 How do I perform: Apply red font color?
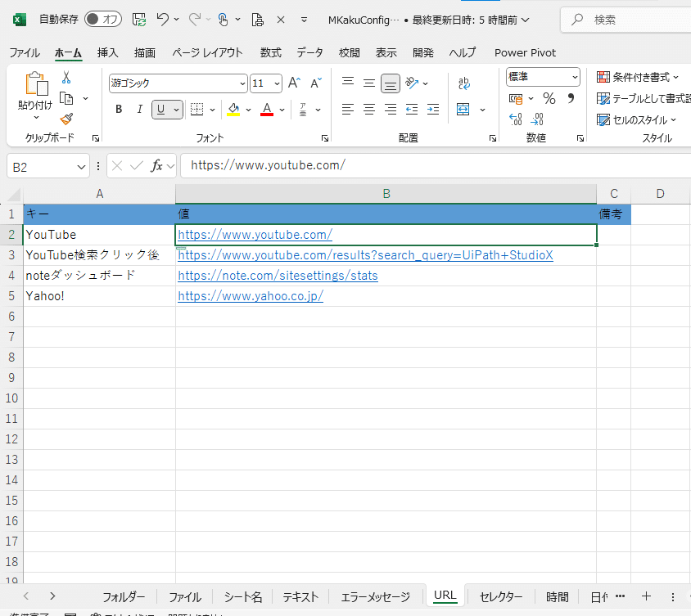(x=267, y=109)
